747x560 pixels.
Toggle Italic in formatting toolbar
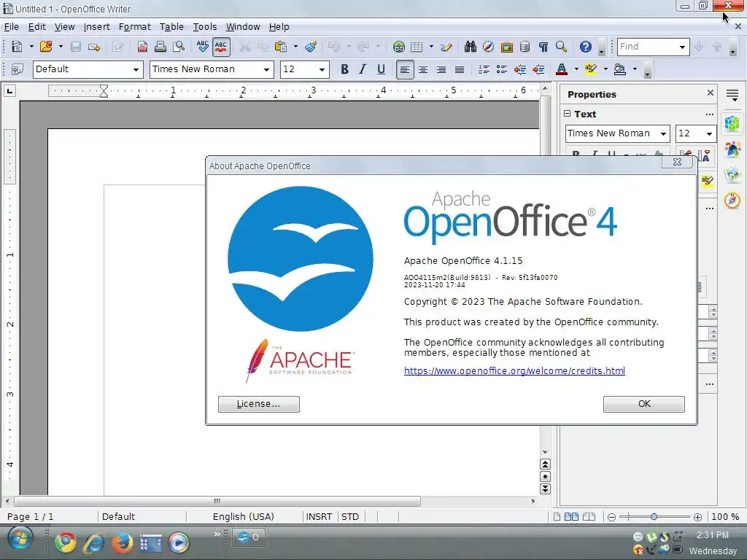coord(363,69)
